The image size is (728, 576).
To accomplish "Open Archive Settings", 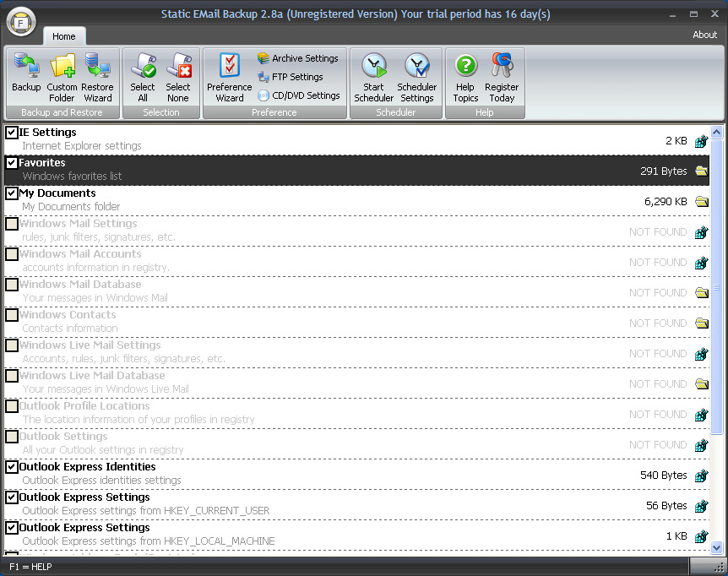I will coord(298,57).
